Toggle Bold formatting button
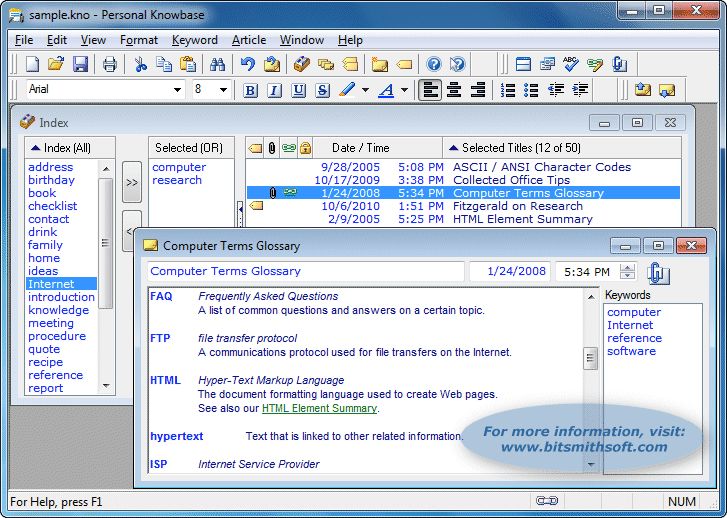This screenshot has height=518, width=727. (250, 90)
